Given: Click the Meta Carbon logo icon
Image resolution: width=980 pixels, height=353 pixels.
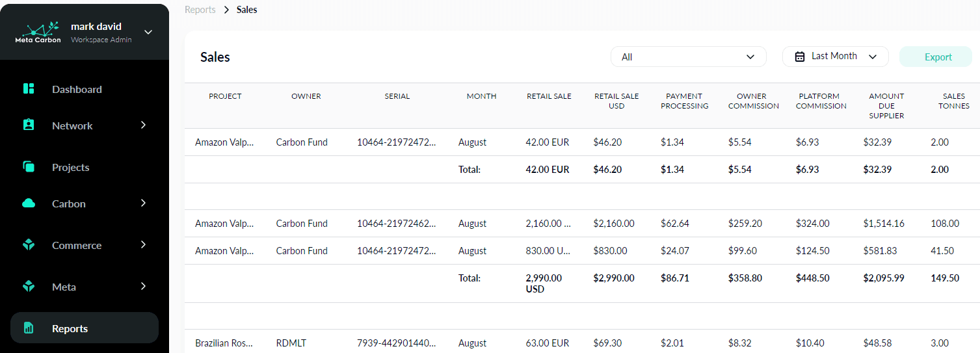Looking at the screenshot, I should (x=38, y=31).
